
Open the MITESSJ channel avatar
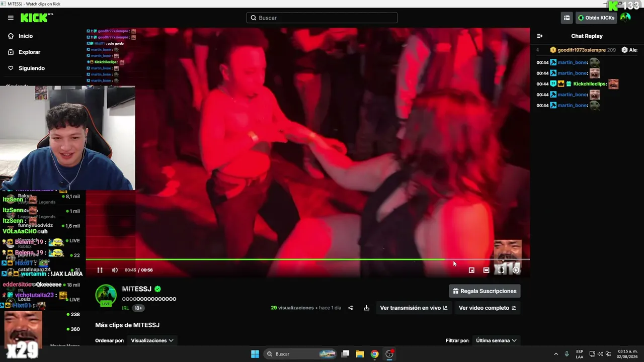[106, 295]
